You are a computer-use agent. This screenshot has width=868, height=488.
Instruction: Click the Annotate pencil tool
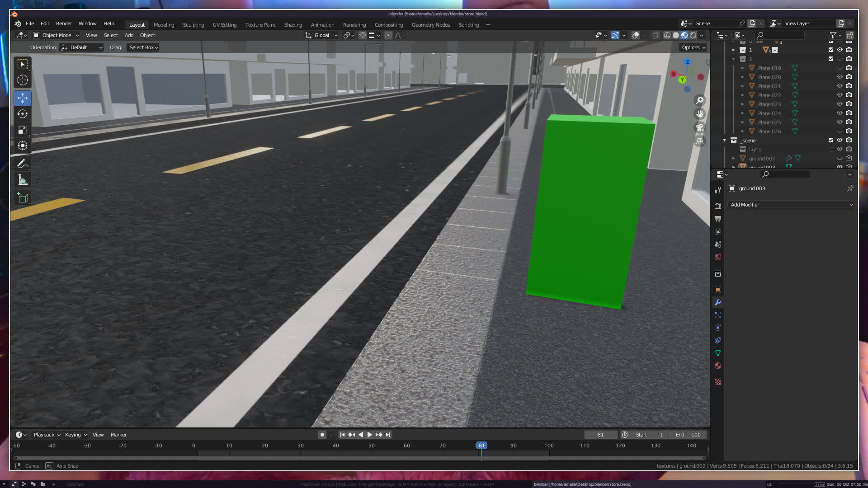pyautogui.click(x=23, y=164)
